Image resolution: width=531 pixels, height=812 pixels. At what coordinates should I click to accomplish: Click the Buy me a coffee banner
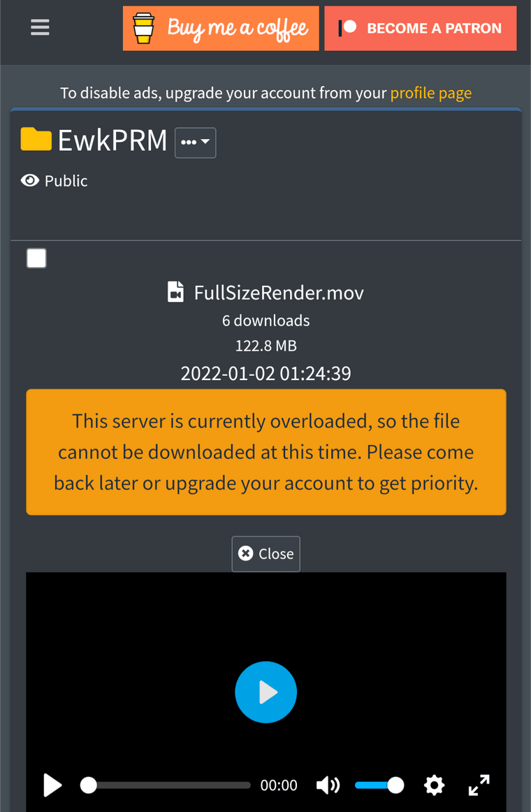coord(221,29)
